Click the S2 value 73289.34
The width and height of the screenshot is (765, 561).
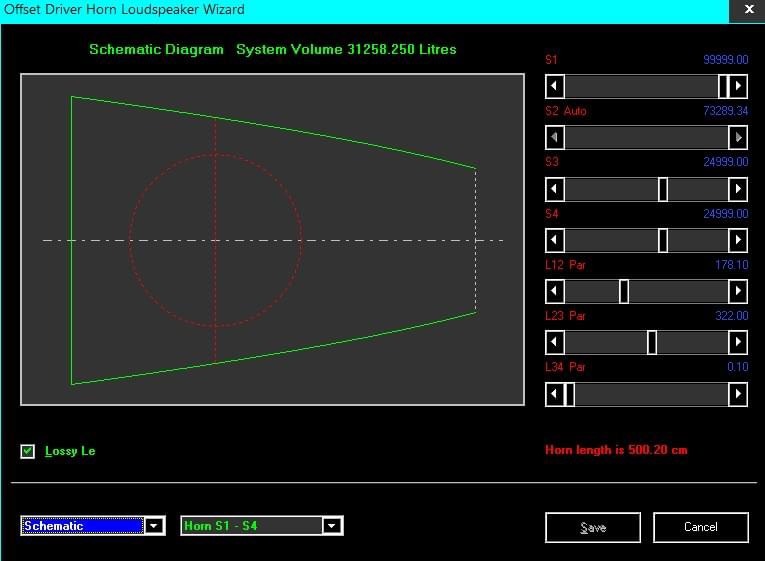pos(725,111)
